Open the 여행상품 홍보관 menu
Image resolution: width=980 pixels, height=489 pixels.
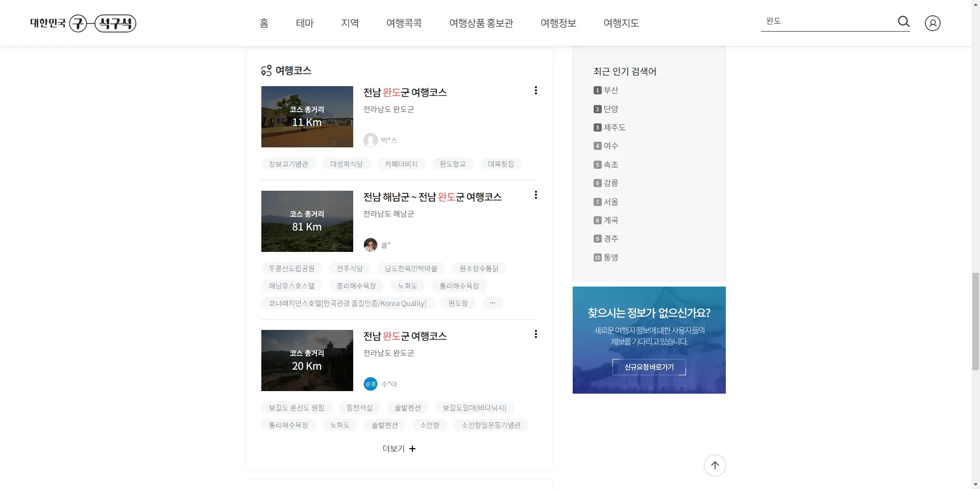[x=481, y=23]
